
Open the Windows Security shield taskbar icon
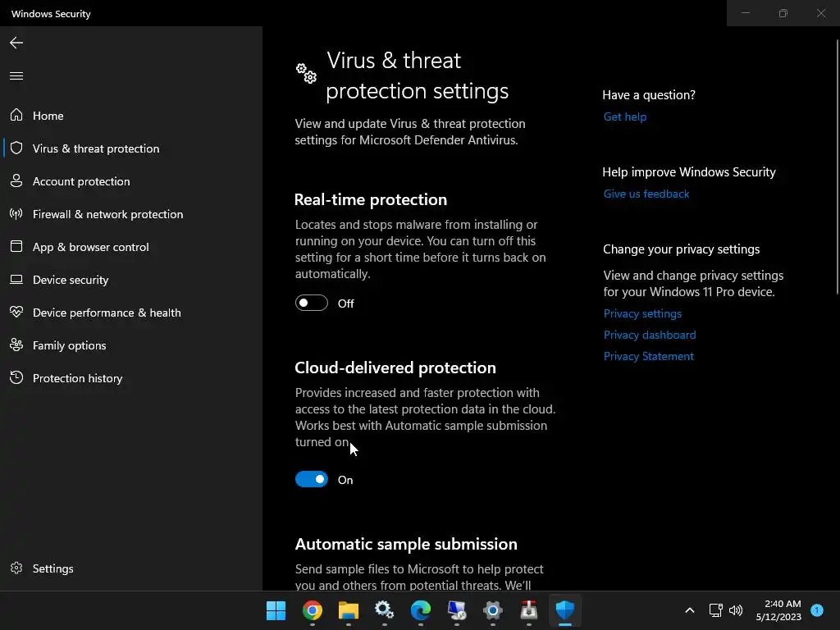click(564, 610)
